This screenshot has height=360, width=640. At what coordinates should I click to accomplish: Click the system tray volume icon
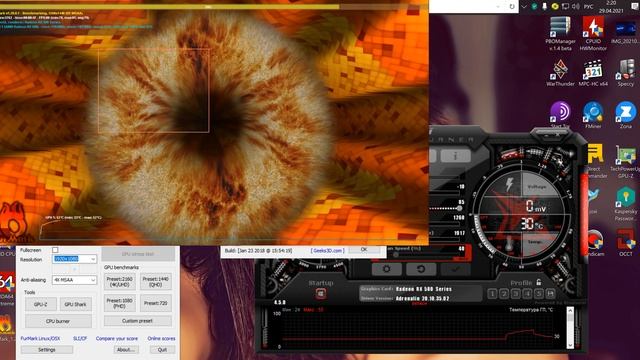pyautogui.click(x=576, y=7)
